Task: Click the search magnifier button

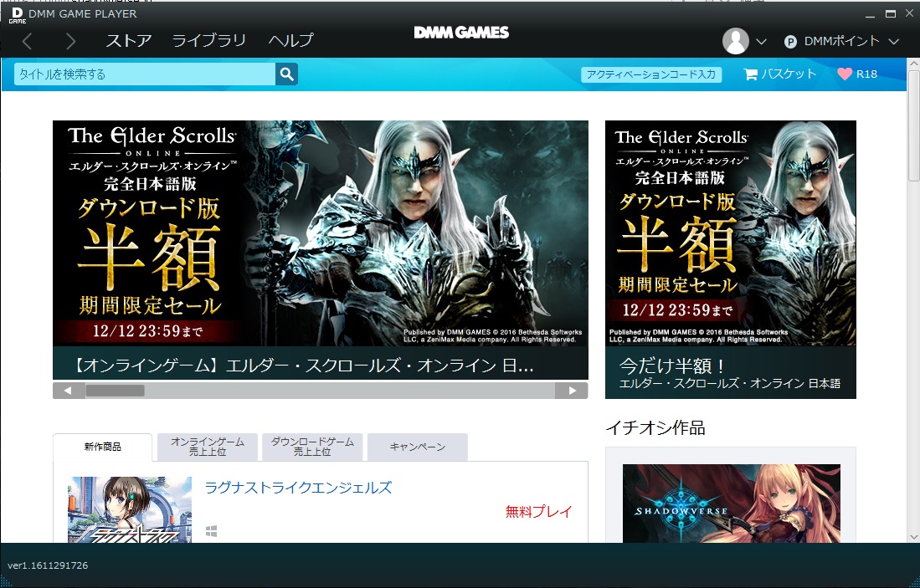Action: 286,74
